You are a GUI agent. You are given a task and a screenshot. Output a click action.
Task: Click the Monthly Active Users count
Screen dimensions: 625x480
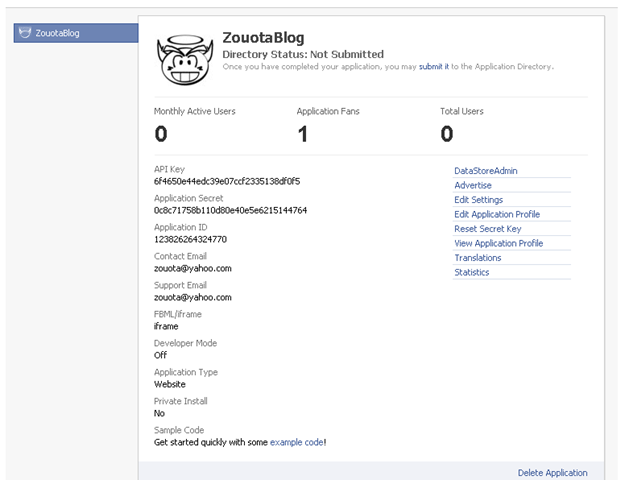161,134
